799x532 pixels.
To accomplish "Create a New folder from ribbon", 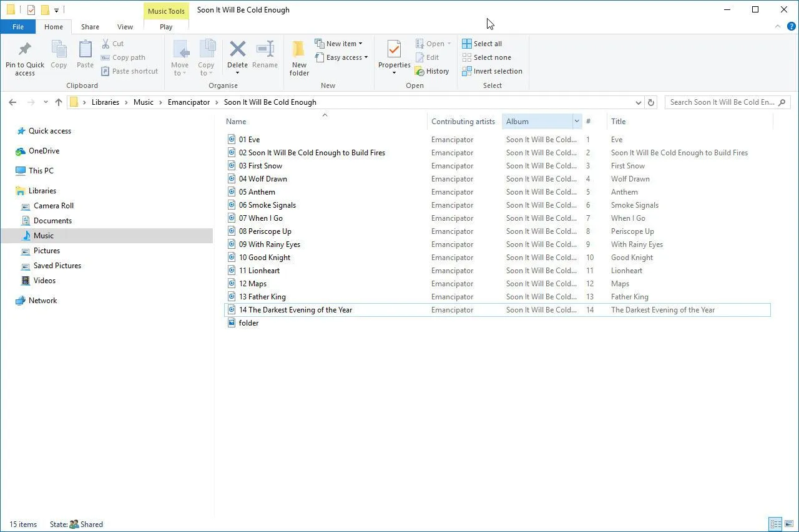I will point(299,58).
